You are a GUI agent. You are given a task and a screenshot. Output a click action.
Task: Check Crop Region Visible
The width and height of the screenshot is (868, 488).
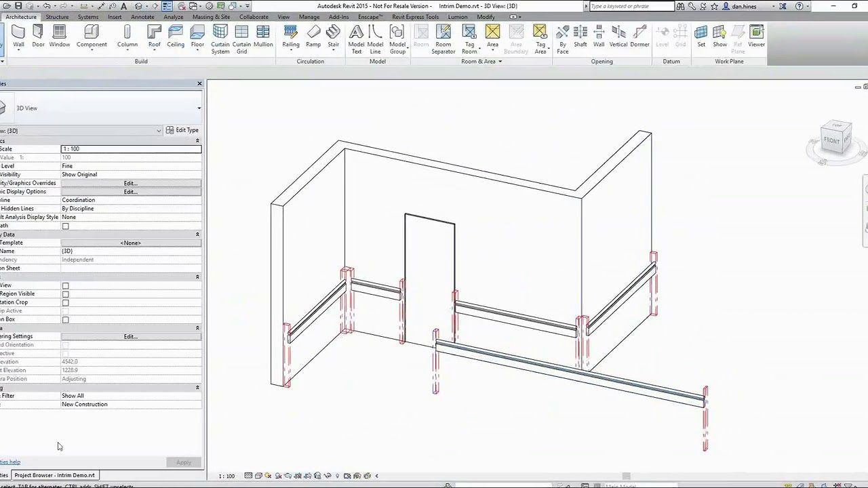65,293
